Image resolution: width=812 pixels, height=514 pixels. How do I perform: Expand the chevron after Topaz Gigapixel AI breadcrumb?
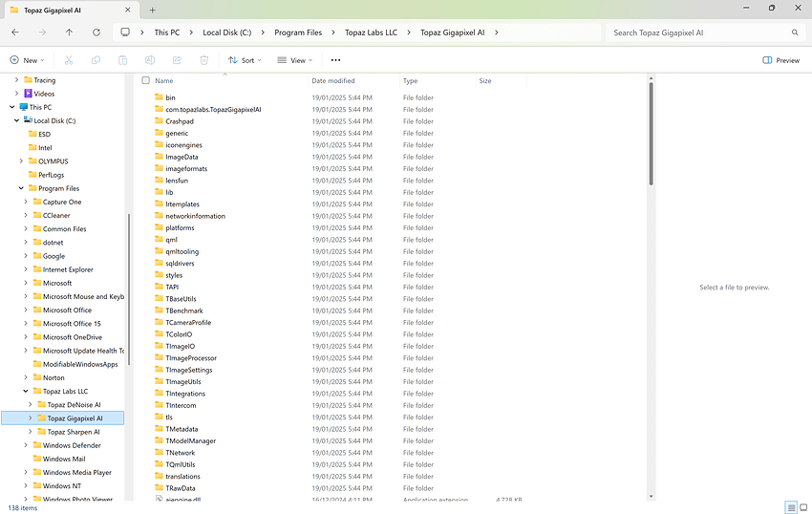(496, 32)
